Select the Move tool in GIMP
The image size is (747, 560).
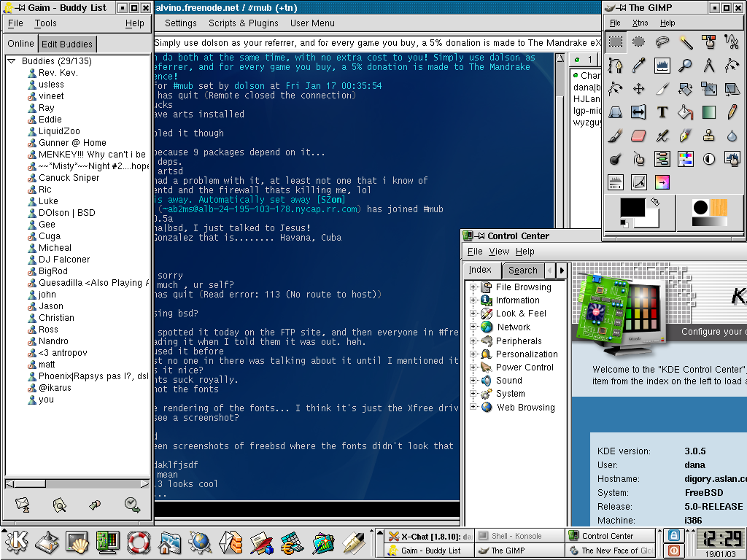[639, 88]
